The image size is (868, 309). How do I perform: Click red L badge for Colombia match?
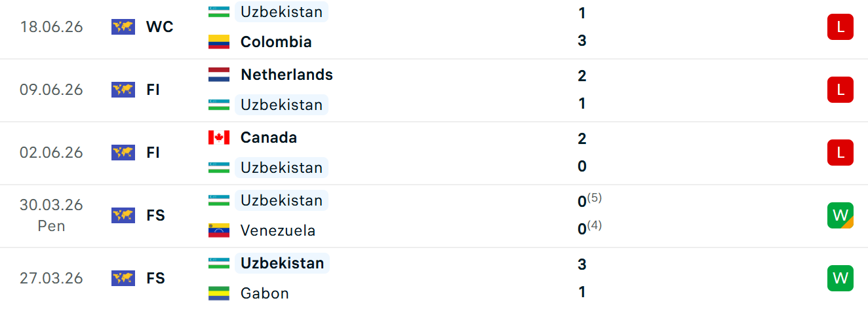(840, 27)
